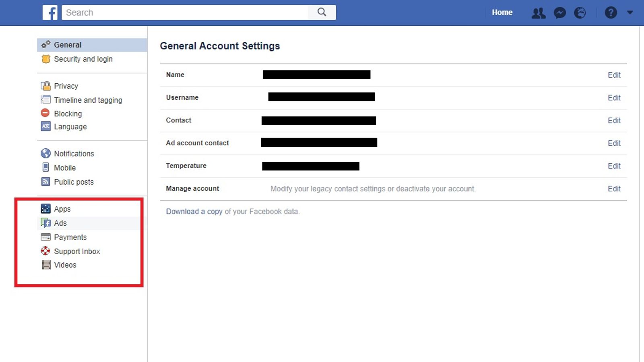Open the Payments settings icon
Image resolution: width=644 pixels, height=362 pixels.
point(45,237)
